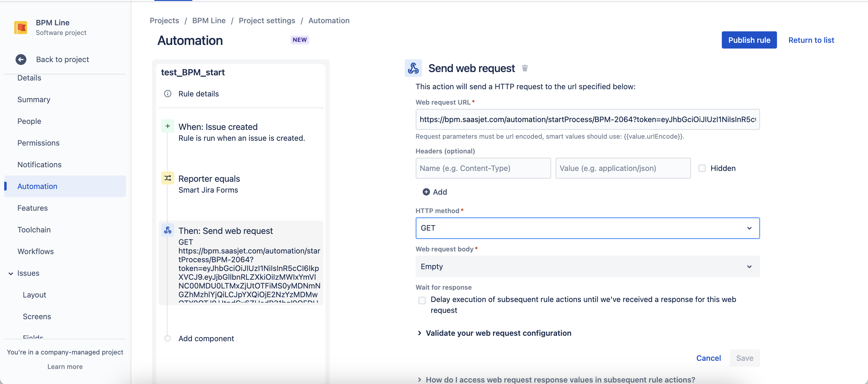Image resolution: width=868 pixels, height=384 pixels.
Task: Click the Add component circle in rule chain
Action: pyautogui.click(x=168, y=338)
